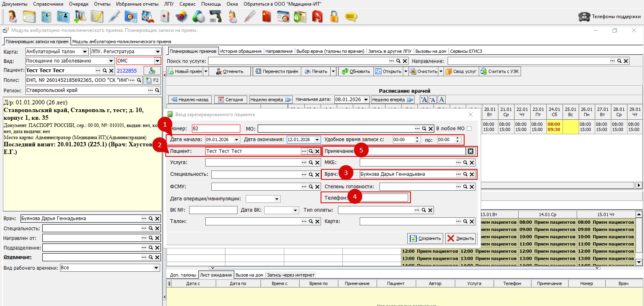Open the 'Справочники' menu

[48, 4]
